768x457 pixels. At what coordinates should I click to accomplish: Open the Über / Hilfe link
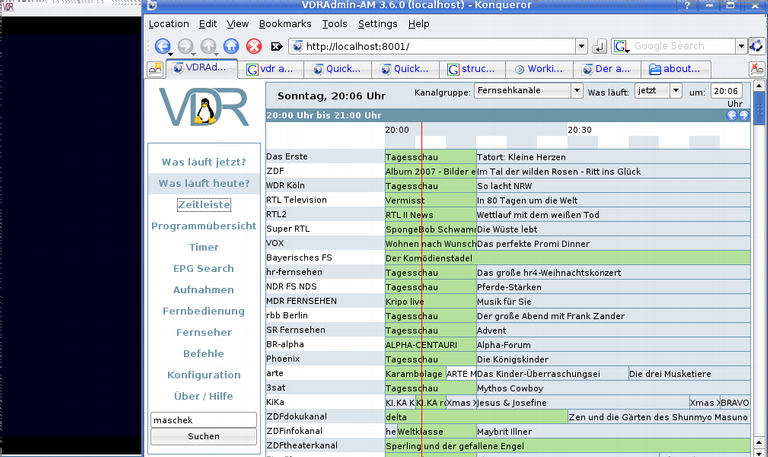point(204,396)
